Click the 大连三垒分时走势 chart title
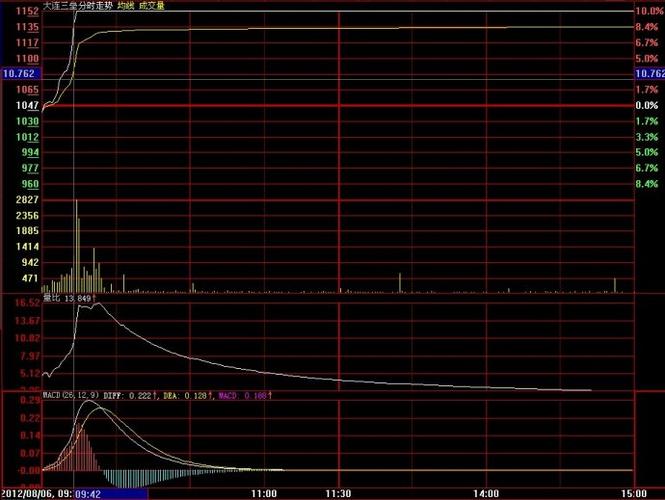 point(78,6)
